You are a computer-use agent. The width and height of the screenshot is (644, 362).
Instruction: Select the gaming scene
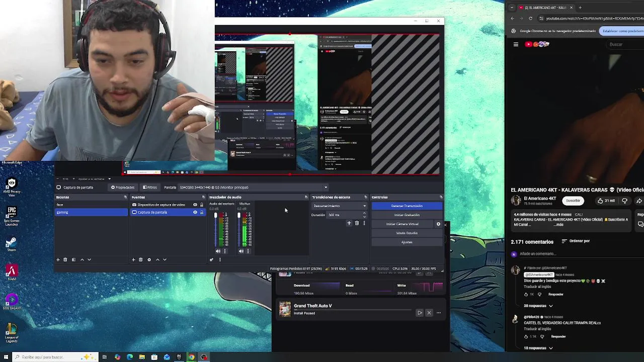(x=91, y=212)
